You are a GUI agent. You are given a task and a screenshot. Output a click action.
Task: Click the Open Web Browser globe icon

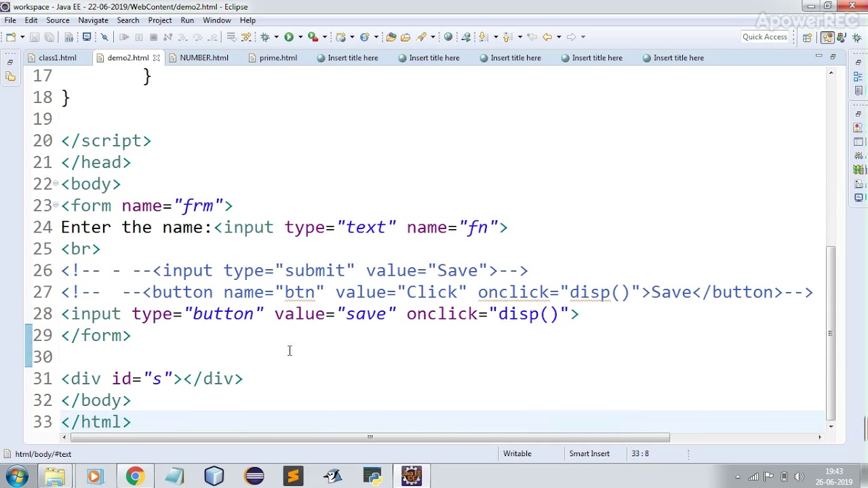point(448,37)
